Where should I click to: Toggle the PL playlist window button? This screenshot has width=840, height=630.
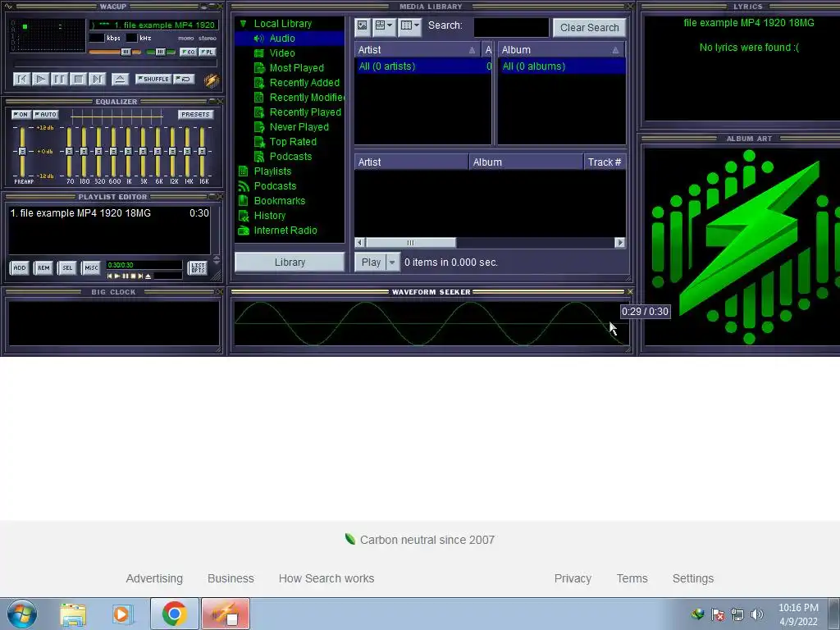tap(208, 52)
